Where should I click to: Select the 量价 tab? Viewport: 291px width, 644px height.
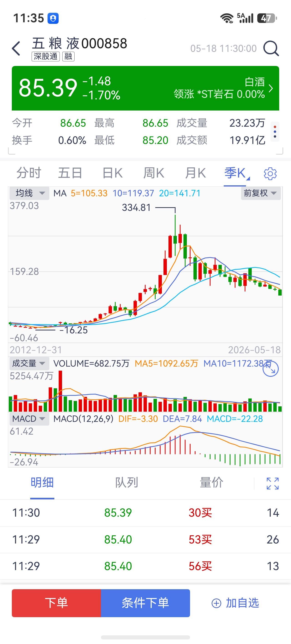pos(211,483)
